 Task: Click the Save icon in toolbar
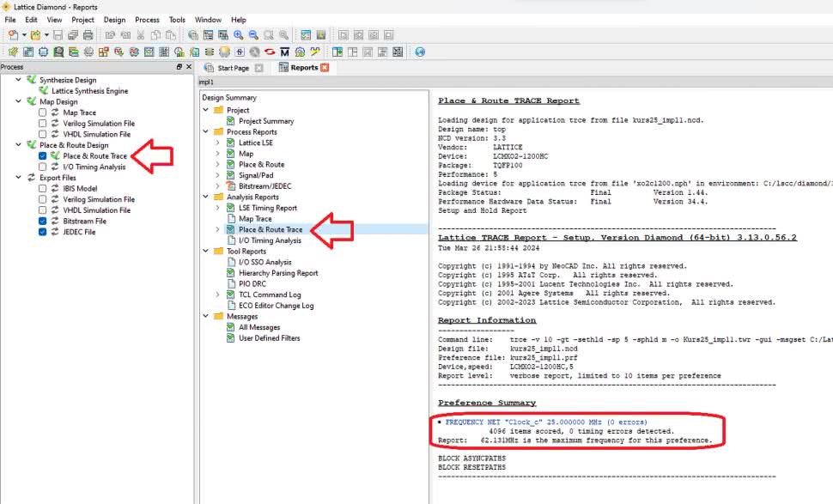coord(58,35)
